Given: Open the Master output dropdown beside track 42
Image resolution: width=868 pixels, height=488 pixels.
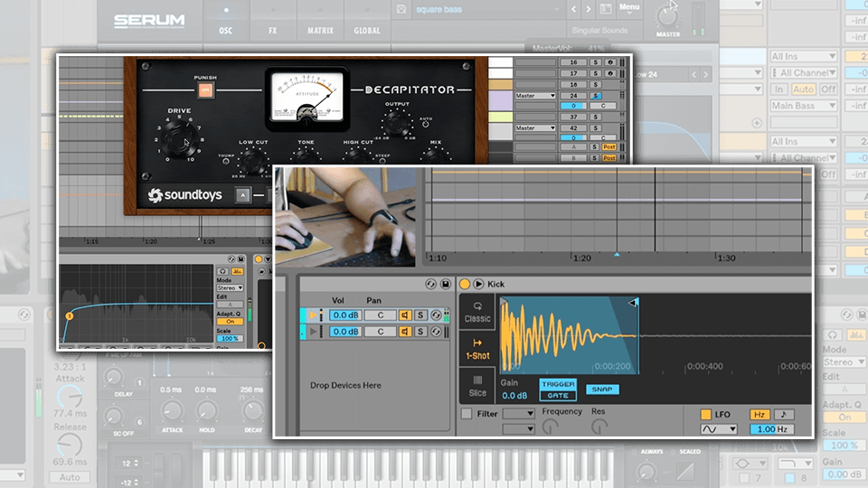Looking at the screenshot, I should 535,127.
